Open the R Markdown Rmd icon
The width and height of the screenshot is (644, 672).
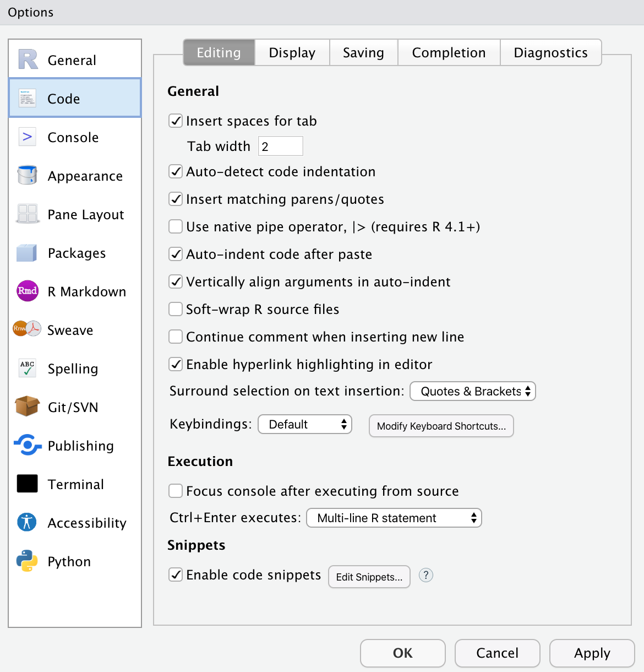point(28,291)
